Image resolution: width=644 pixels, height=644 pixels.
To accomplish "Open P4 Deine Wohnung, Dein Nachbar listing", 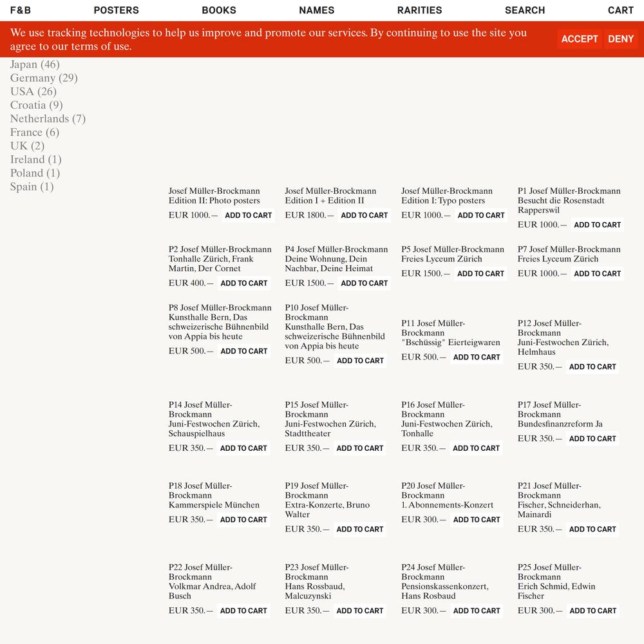I will pyautogui.click(x=336, y=259).
